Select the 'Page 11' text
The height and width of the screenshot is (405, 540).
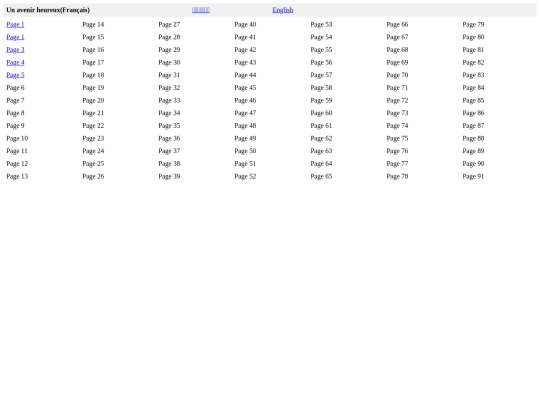pyautogui.click(x=17, y=151)
